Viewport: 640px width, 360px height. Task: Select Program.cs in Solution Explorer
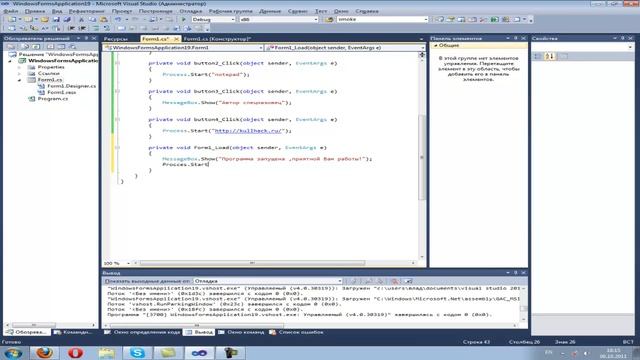(53, 99)
